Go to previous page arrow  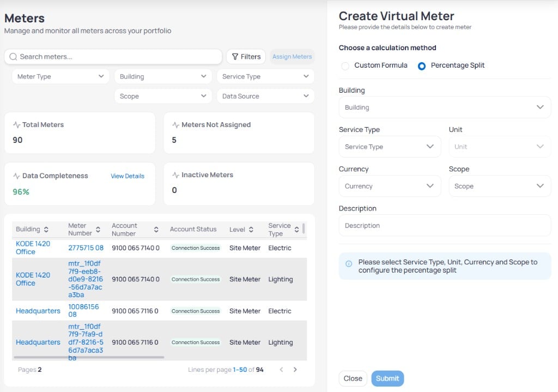(x=281, y=370)
